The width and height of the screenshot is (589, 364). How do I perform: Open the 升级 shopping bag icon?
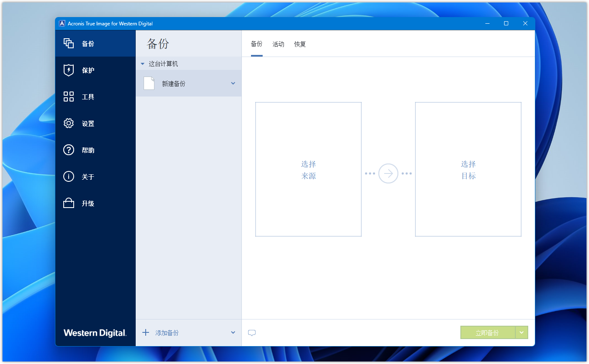(69, 203)
